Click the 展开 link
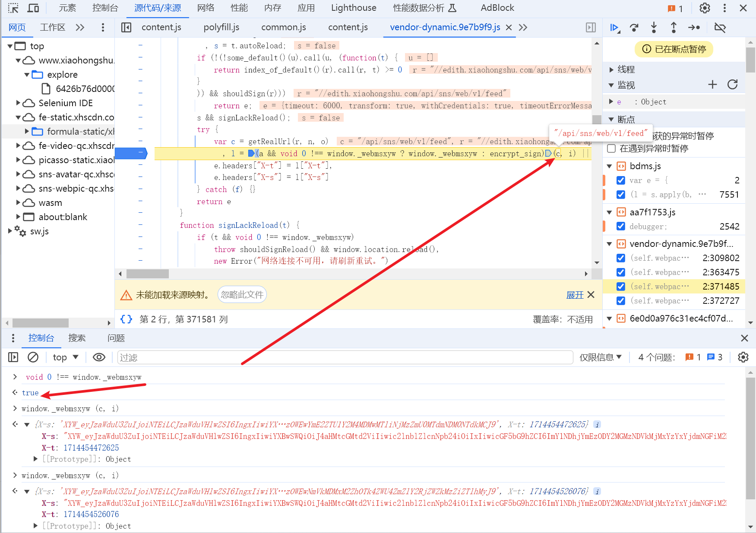This screenshot has height=533, width=756. pyautogui.click(x=575, y=295)
